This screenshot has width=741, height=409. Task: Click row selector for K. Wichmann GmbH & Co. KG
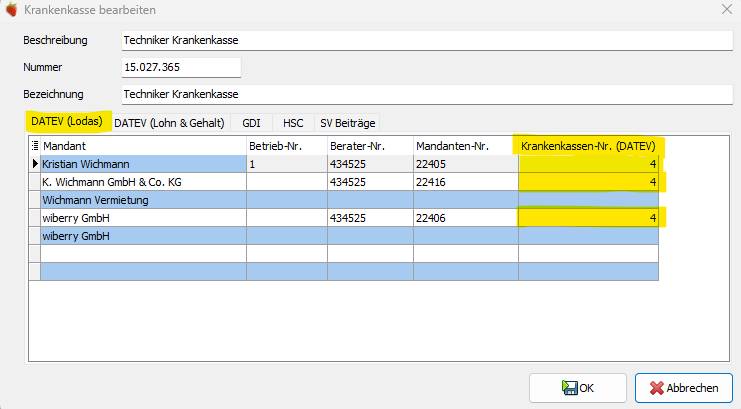click(x=34, y=182)
